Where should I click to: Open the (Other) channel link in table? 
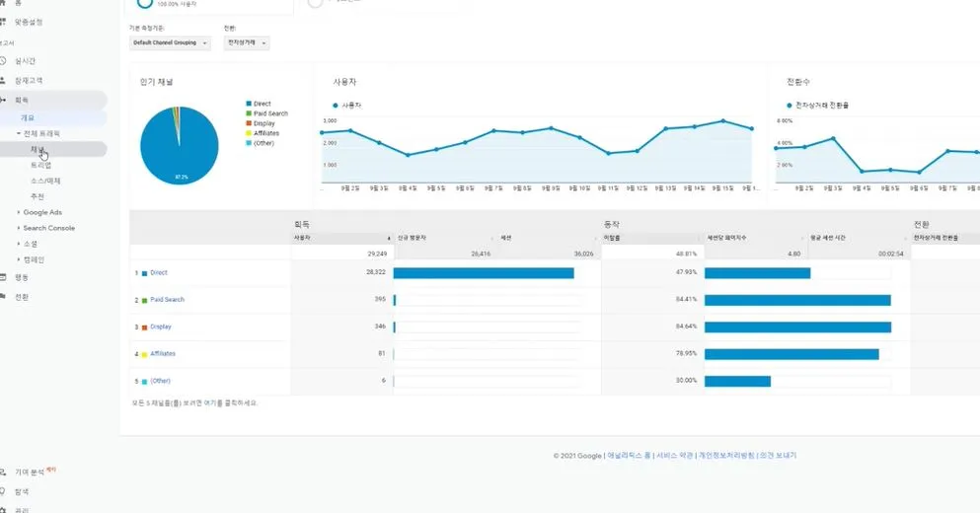coord(160,381)
